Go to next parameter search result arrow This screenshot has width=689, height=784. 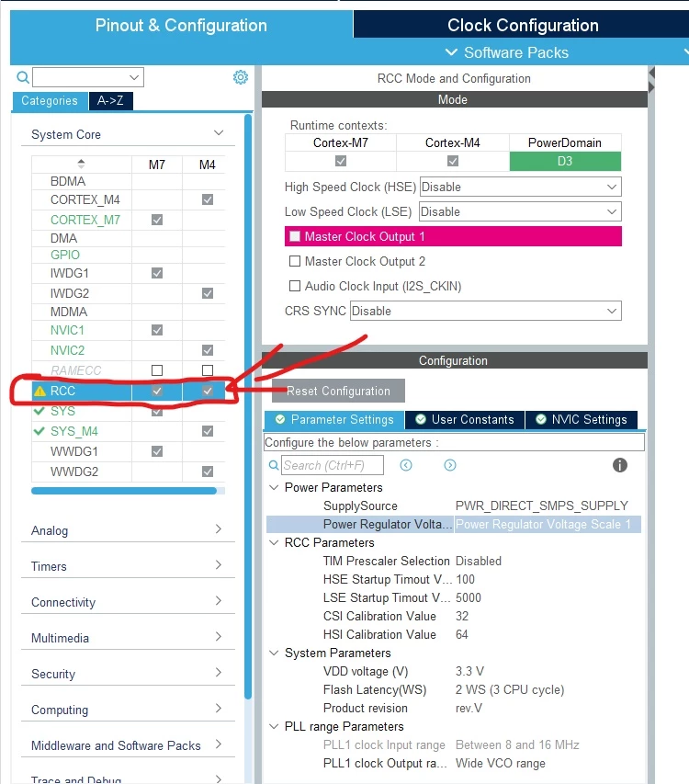tap(449, 465)
